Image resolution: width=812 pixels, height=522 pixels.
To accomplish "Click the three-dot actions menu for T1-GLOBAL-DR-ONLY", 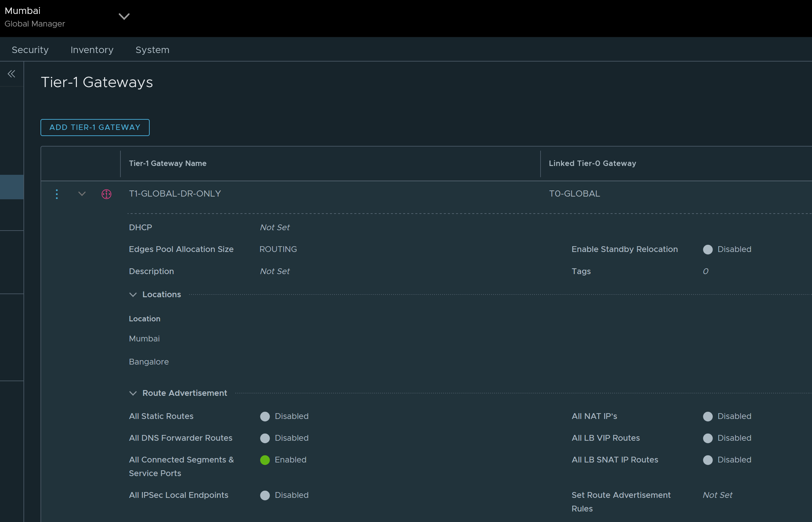I will (x=57, y=194).
